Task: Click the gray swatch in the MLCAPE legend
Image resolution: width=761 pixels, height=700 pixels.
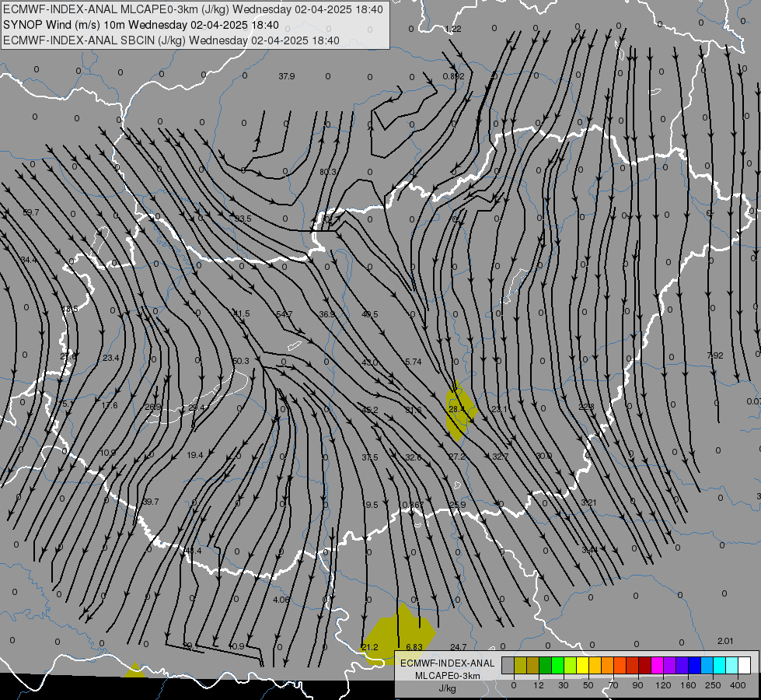Action: 508,666
